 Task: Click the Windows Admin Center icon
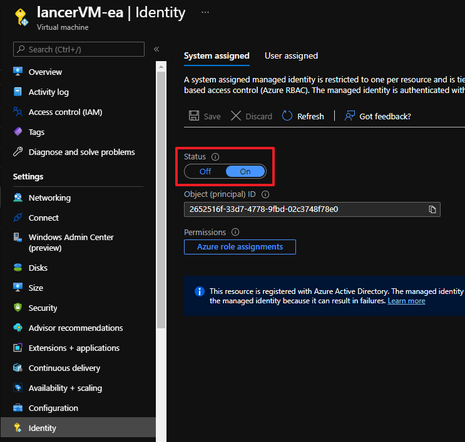(18, 237)
